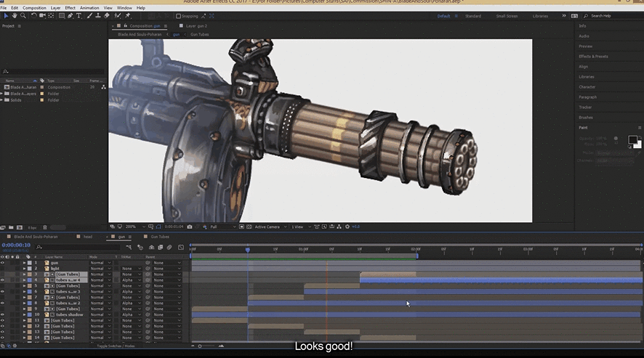Screen dimensions: 644x358
Task: Open the Effect menu
Action: [x=71, y=8]
